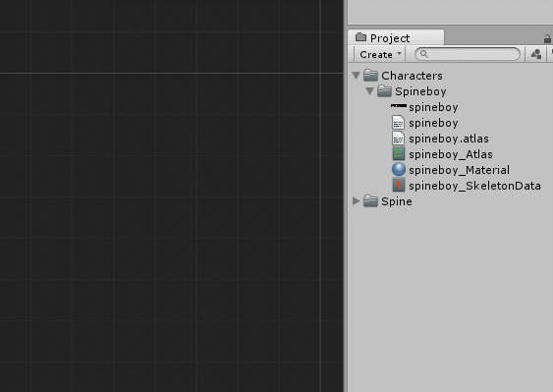The width and height of the screenshot is (553, 392).
Task: Select the spineboy_SkeletonData asset icon
Action: [x=399, y=186]
